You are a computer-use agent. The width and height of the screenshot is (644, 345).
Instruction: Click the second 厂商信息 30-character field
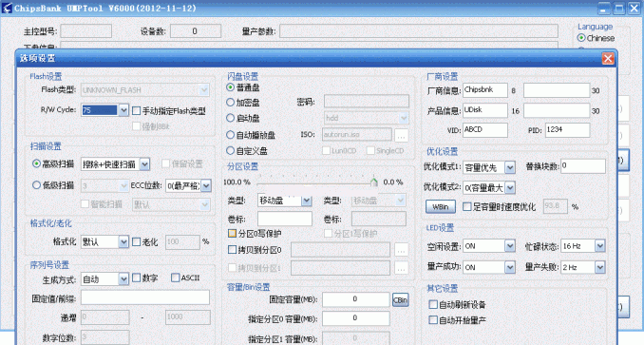point(557,90)
